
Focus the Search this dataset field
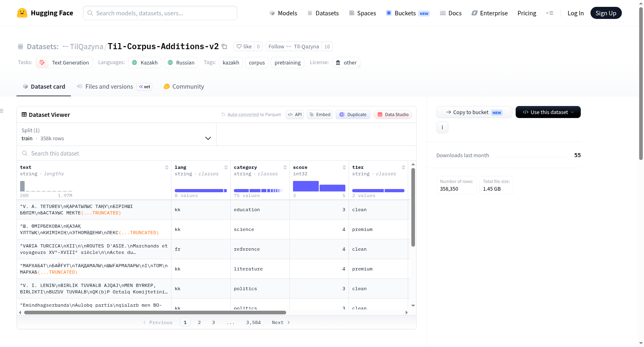tap(217, 153)
